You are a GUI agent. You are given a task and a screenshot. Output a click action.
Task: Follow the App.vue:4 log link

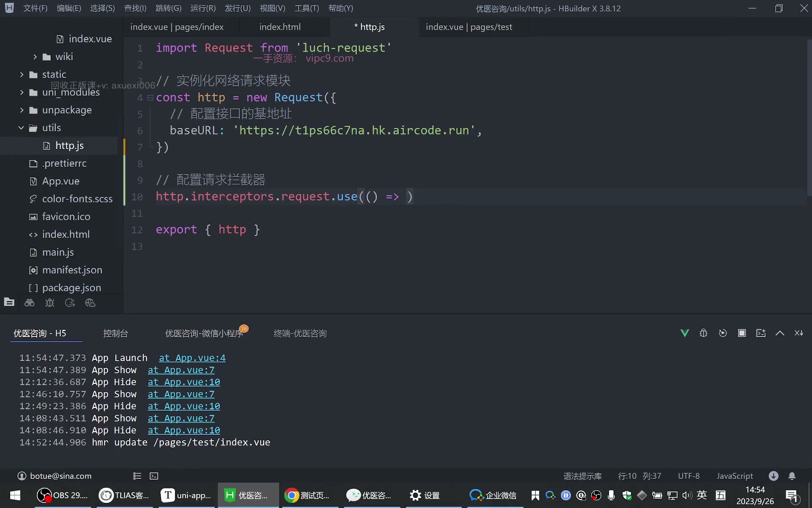pos(192,358)
